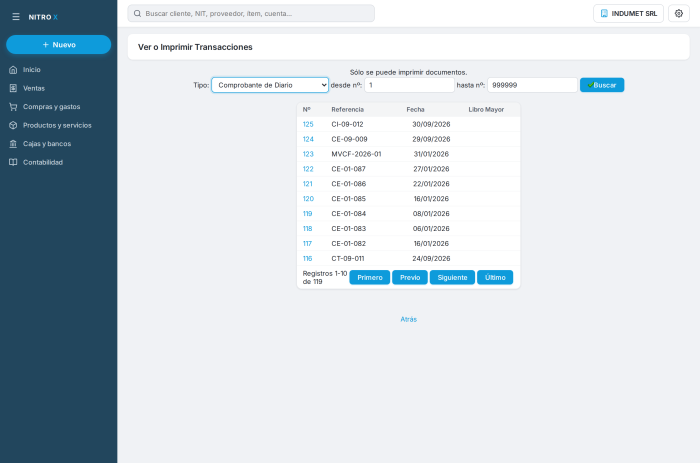Go to Previo page of records
Image resolution: width=700 pixels, height=463 pixels.
[410, 277]
